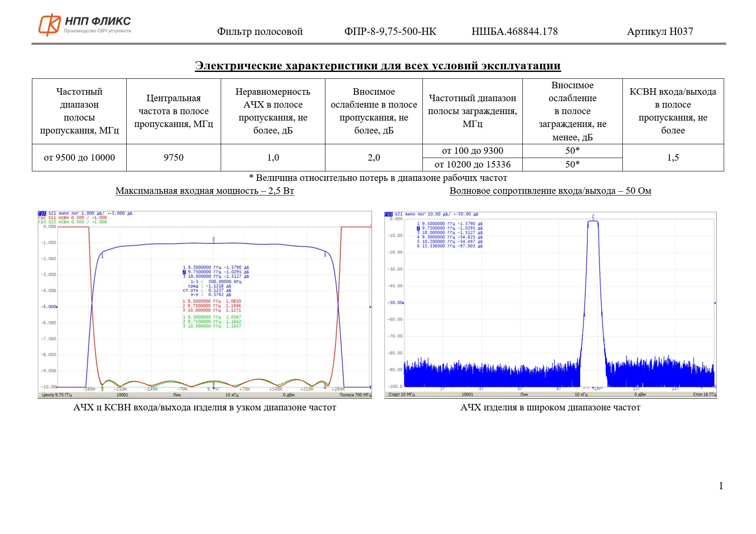Click the table cell showing 9750
This screenshot has width=756, height=534.
173,158
